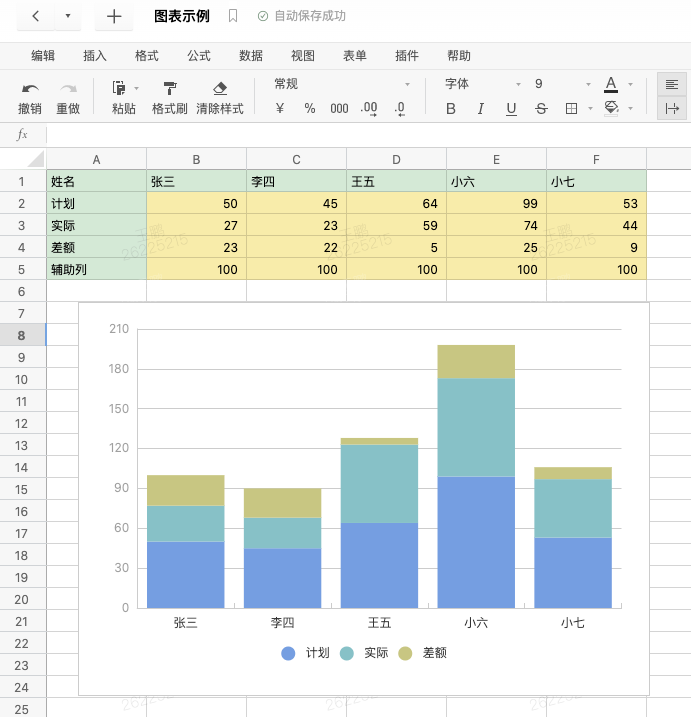This screenshot has height=717, width=691.
Task: Select cell containing 姓名
Action: pyautogui.click(x=96, y=182)
